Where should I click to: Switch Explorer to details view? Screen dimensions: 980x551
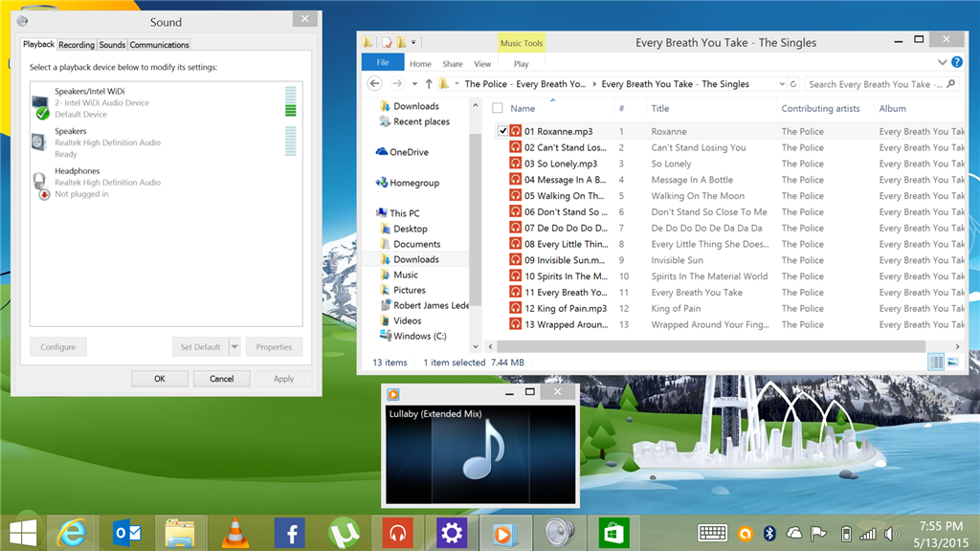coord(936,363)
